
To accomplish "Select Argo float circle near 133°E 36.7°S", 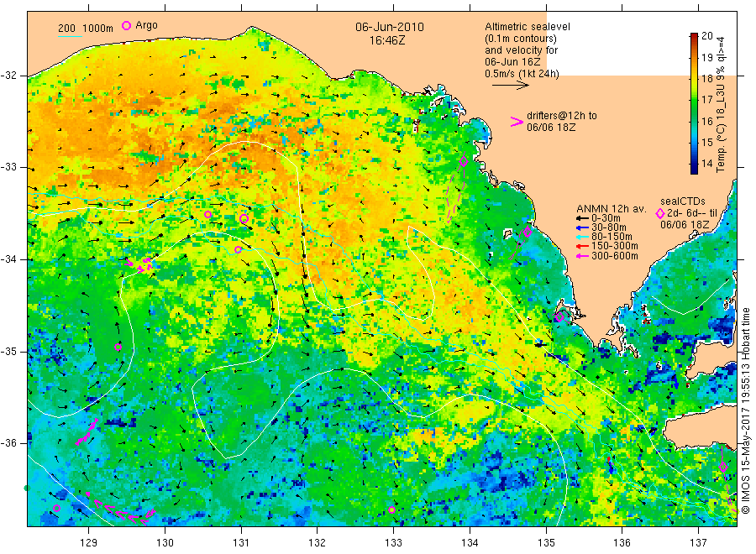I will point(392,510).
